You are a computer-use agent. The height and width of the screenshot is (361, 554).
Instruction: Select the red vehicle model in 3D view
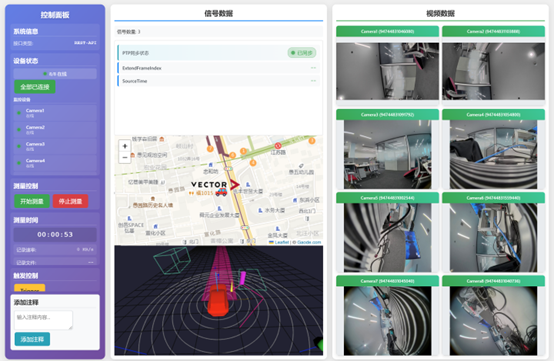point(218,300)
